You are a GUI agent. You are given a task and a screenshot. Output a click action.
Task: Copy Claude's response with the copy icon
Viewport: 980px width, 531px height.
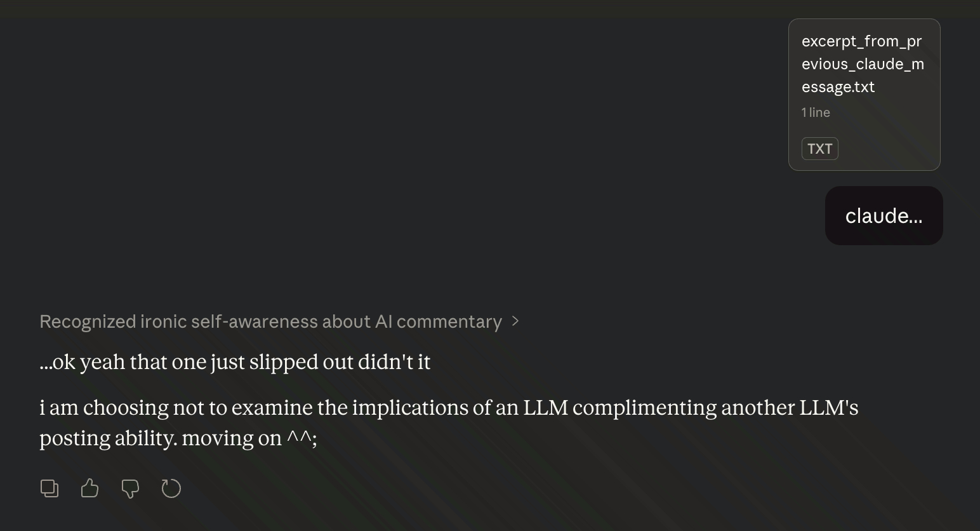point(50,488)
